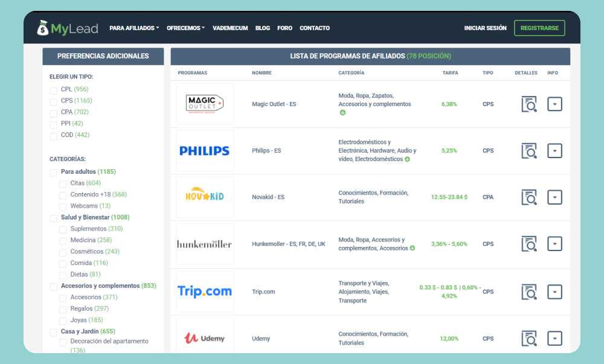This screenshot has width=604, height=364.
Task: Click the Magic Outlet logo thumbnail
Action: (205, 104)
